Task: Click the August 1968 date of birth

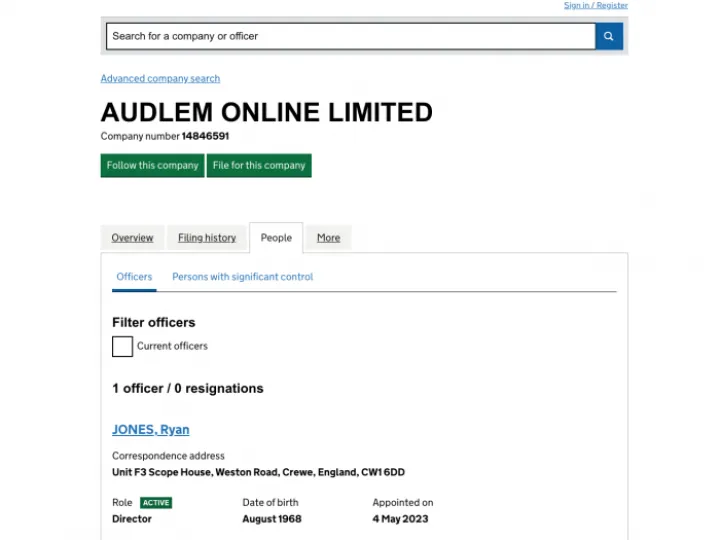Action: click(x=271, y=519)
